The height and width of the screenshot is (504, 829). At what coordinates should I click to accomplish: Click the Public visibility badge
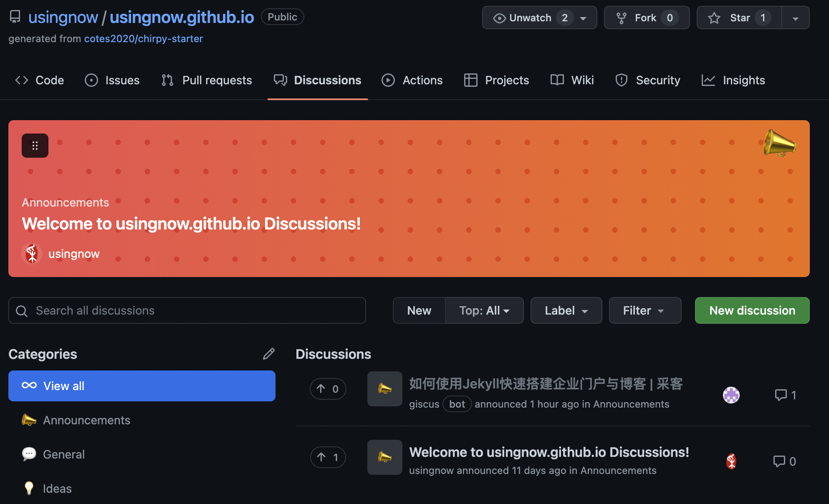[x=283, y=17]
